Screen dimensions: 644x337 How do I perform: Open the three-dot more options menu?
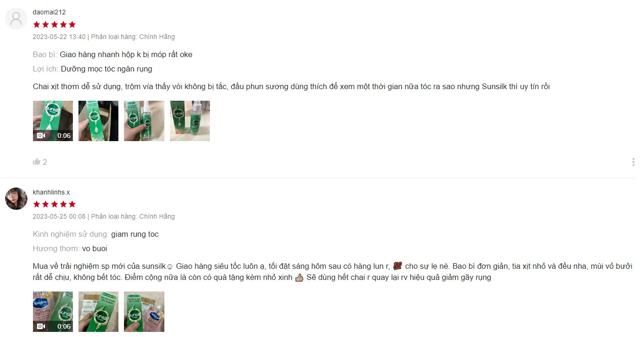[x=633, y=162]
